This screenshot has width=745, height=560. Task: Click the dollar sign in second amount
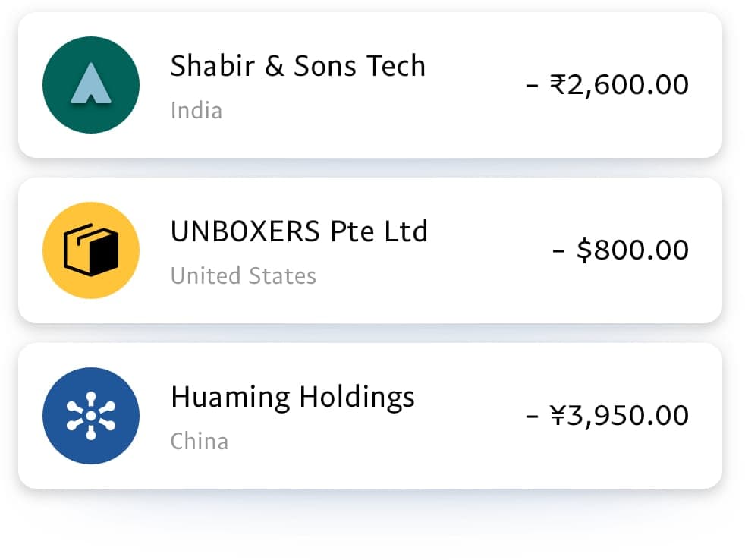click(584, 250)
